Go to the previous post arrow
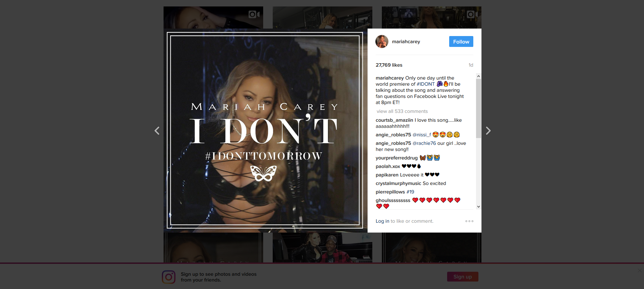The height and width of the screenshot is (289, 644). pos(157,131)
